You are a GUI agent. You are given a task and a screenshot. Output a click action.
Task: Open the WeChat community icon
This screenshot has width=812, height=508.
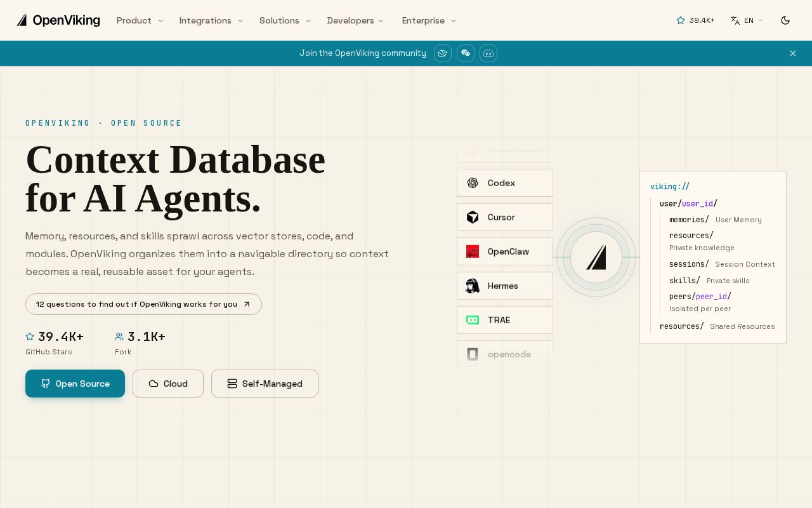[466, 53]
